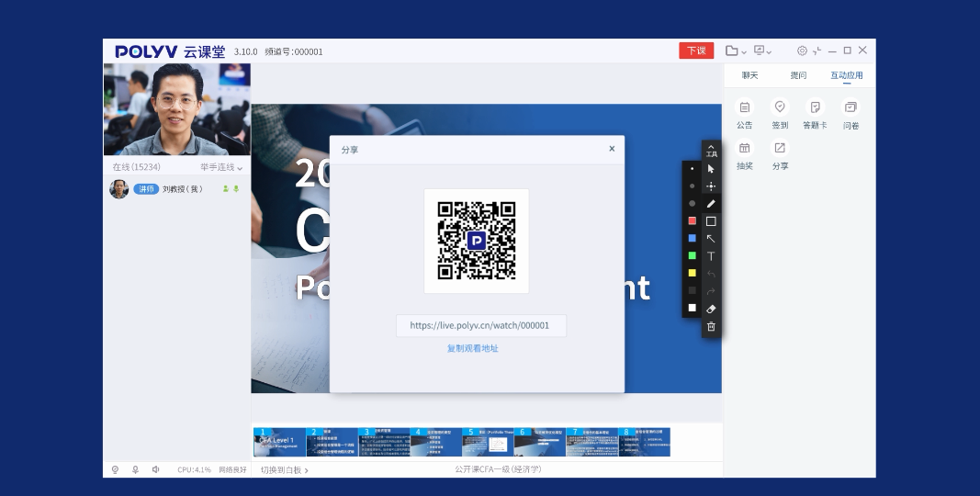Open the 抽奖 lottery app

[744, 153]
